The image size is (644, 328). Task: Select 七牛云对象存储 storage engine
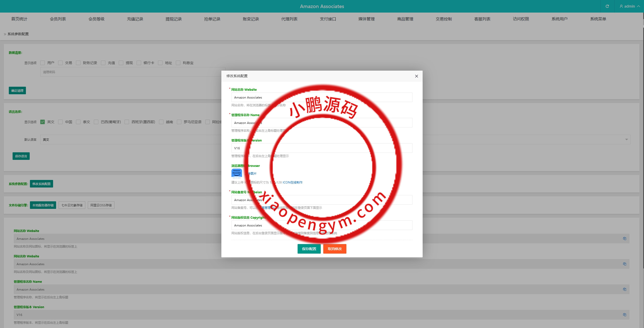point(72,205)
